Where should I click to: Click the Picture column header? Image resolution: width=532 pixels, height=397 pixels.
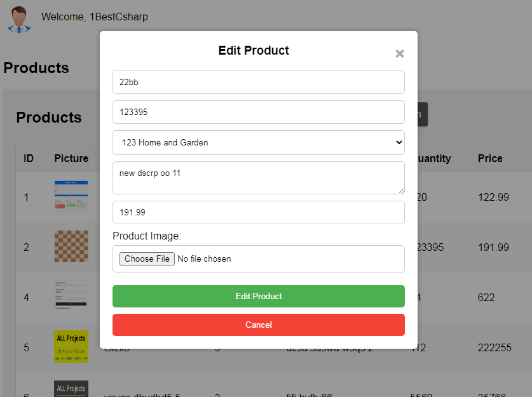coord(71,158)
